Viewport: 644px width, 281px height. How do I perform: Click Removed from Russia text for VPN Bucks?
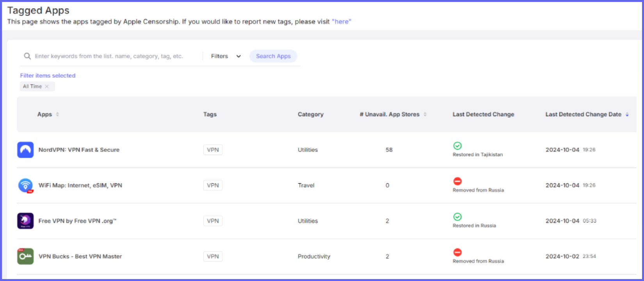[x=478, y=261]
